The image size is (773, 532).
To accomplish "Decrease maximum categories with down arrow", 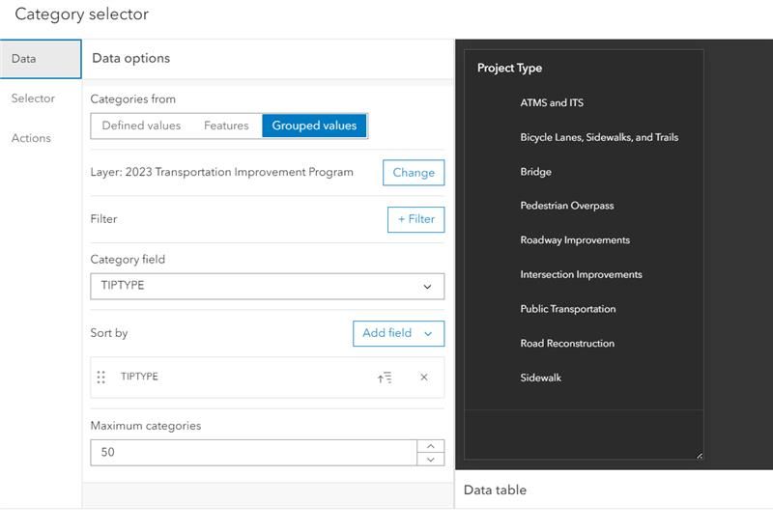I will 431,460.
